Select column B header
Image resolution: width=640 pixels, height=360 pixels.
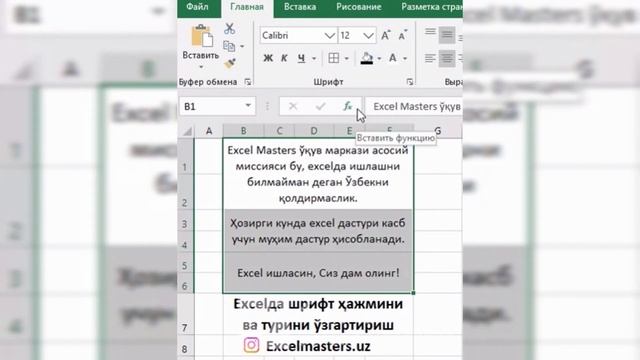(244, 131)
